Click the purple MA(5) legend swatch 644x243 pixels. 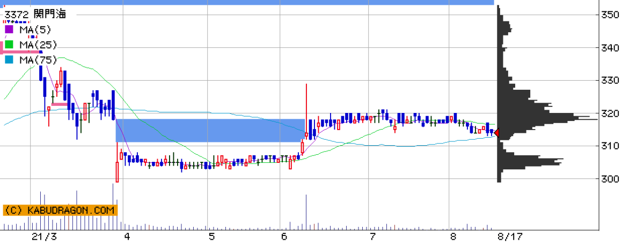tap(8, 30)
